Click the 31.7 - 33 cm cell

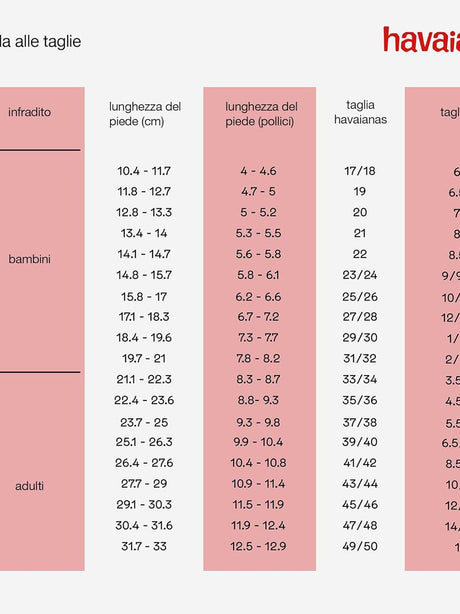(x=144, y=547)
